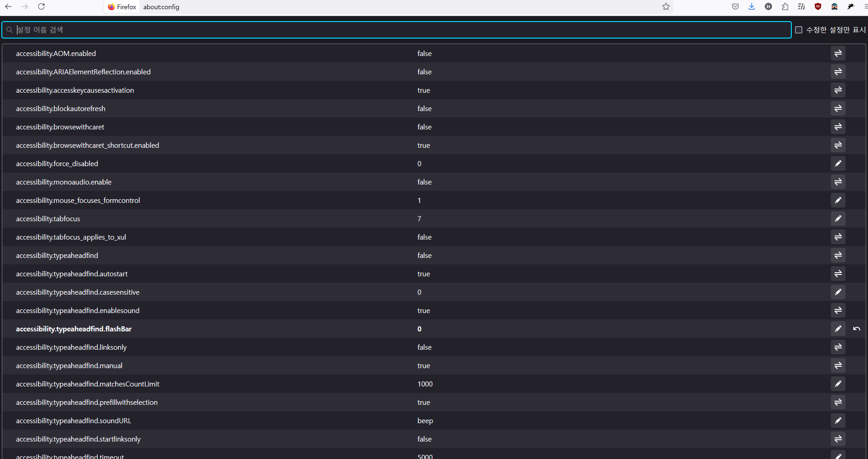Toggle accessibility.typeaheadfind.startlinksonly value
The image size is (868, 459).
coord(838,439)
